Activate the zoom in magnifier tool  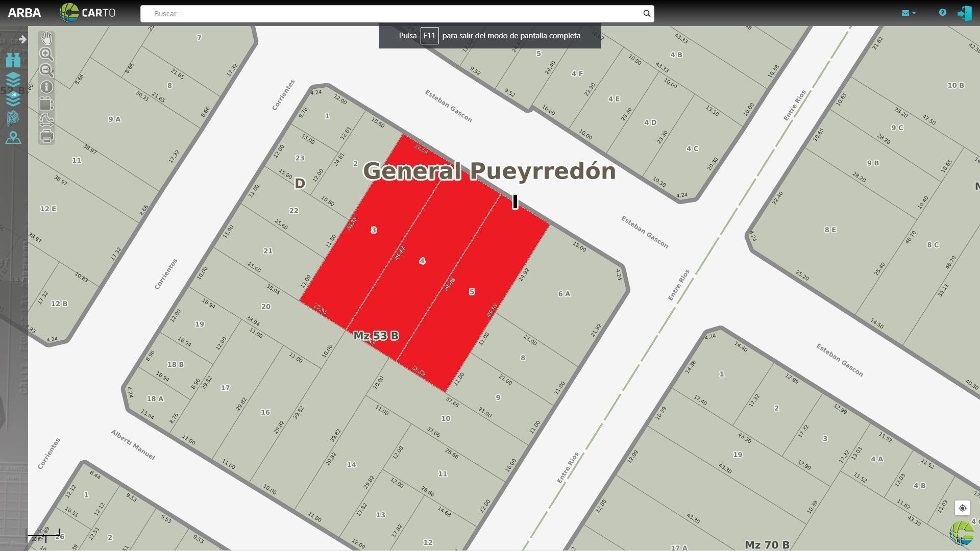[x=46, y=54]
